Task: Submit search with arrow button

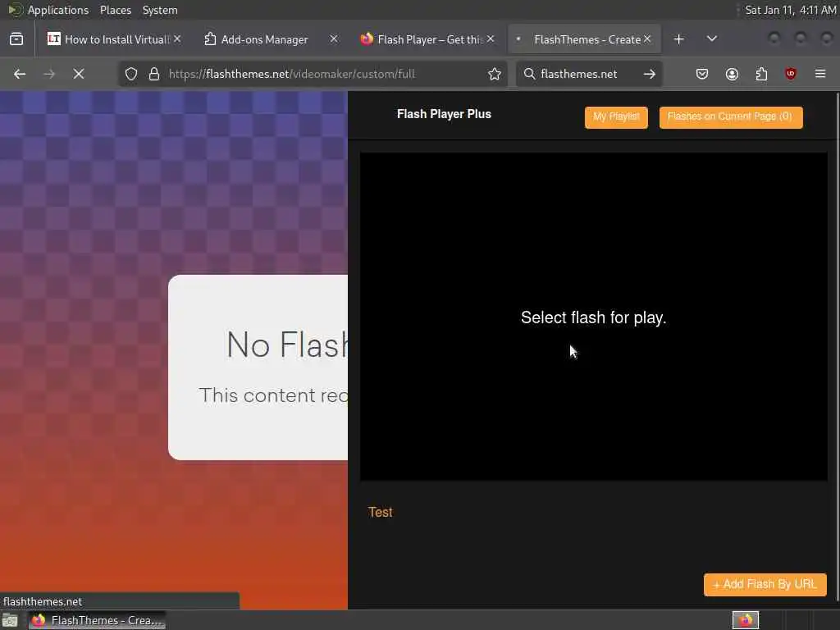Action: 650,74
